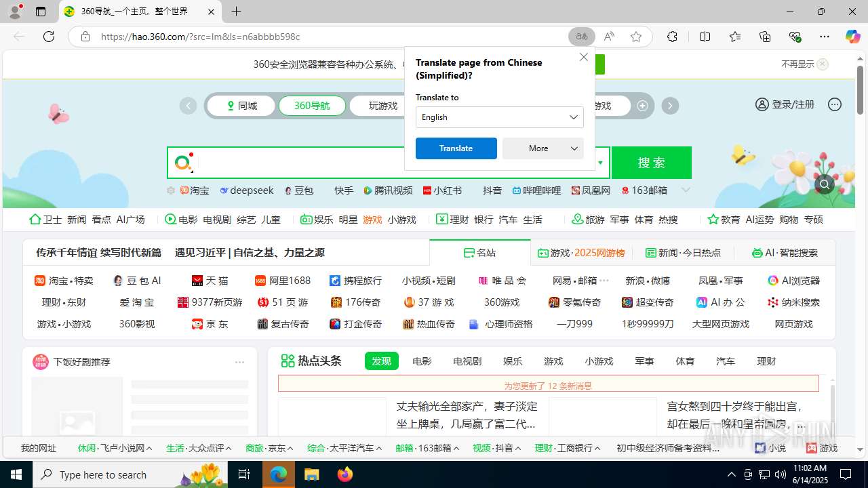Expand 网易·邮箱 more dots
The height and width of the screenshot is (488, 868).
[x=604, y=281]
